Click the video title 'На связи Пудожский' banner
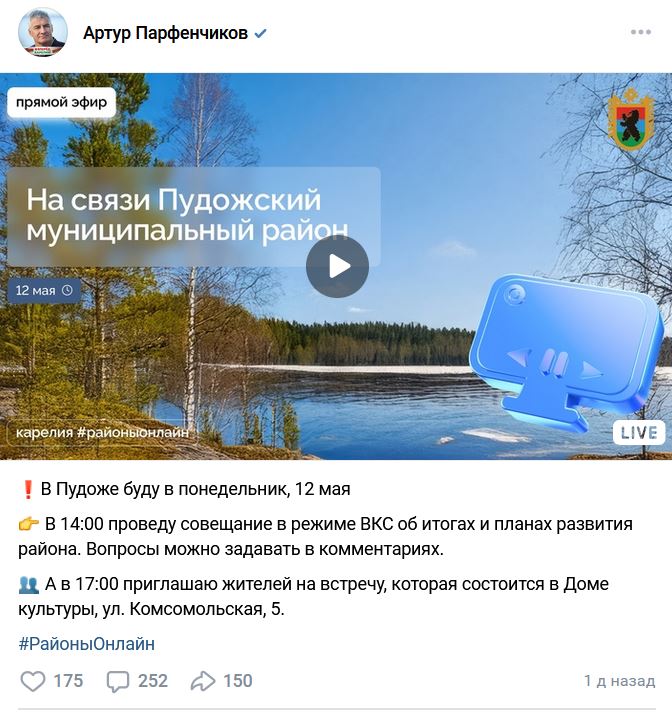 coord(194,217)
